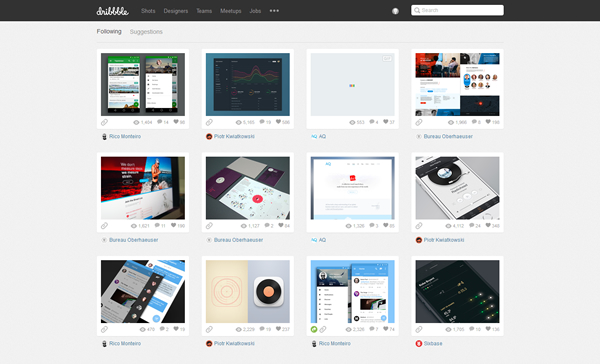Go to the Teams page
600x364 pixels.
(x=204, y=11)
